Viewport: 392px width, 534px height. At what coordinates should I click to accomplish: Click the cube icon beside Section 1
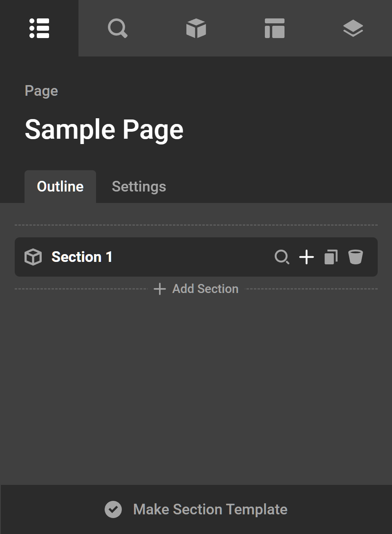33,257
